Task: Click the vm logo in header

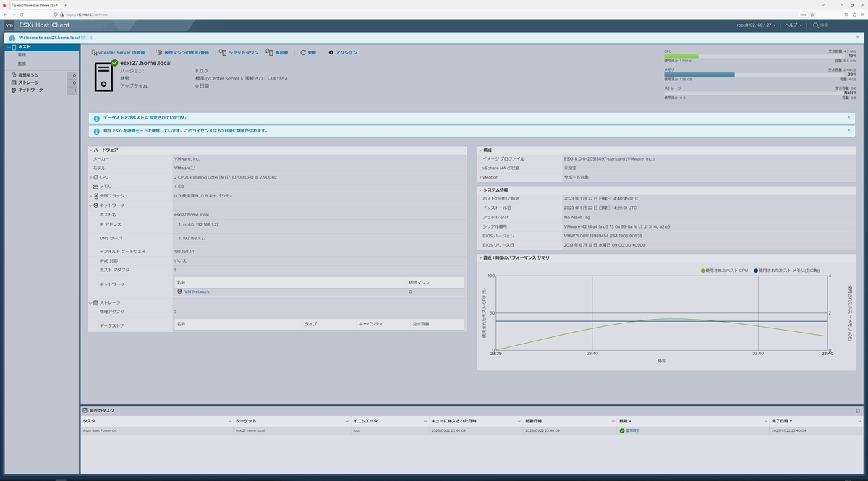Action: [9, 25]
